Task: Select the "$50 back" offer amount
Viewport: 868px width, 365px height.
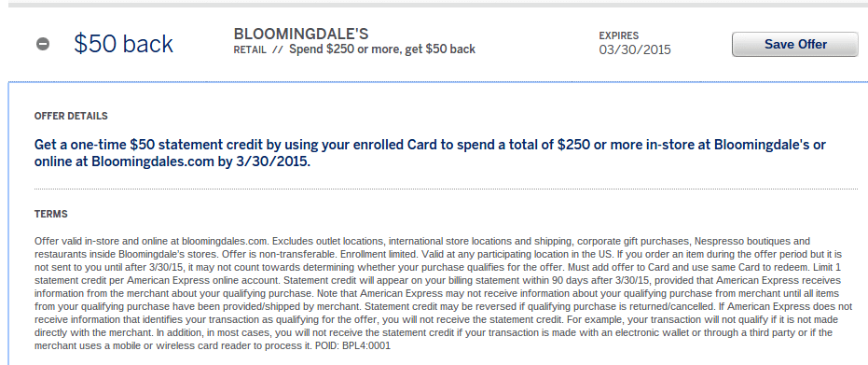Action: 123,44
